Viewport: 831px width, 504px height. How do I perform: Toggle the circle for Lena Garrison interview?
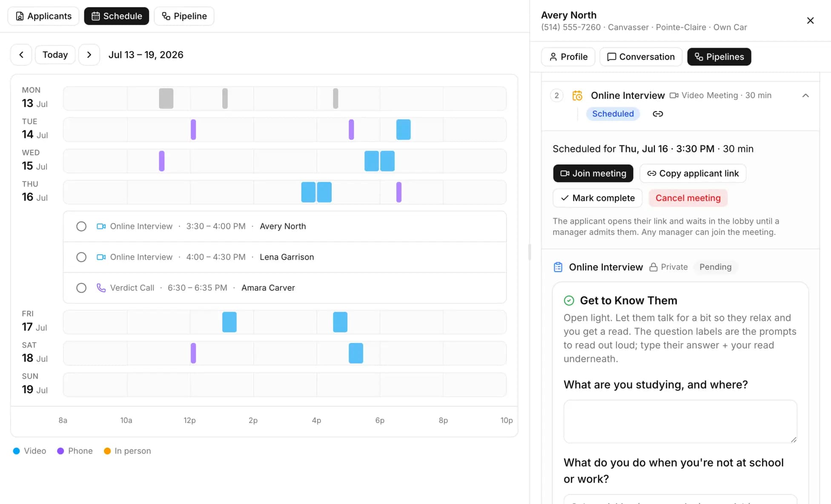(81, 257)
